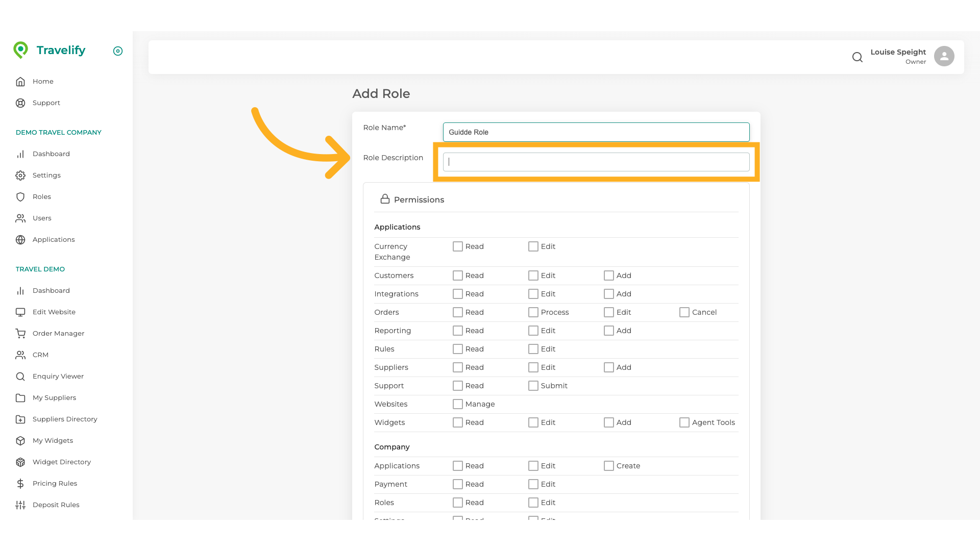The image size is (980, 551).
Task: Click inside the Role Description field
Action: pos(596,162)
